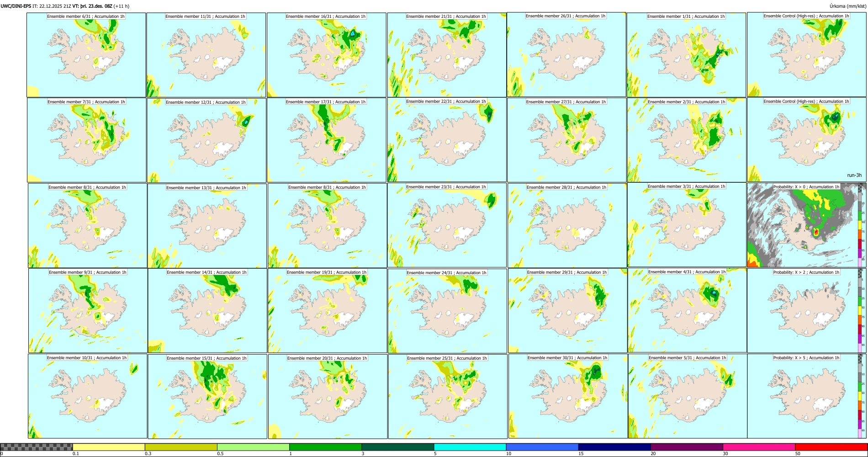Image resolution: width=868 pixels, height=457 pixels.
Task: Pick the red above-50 legend swatch
Action: click(831, 447)
